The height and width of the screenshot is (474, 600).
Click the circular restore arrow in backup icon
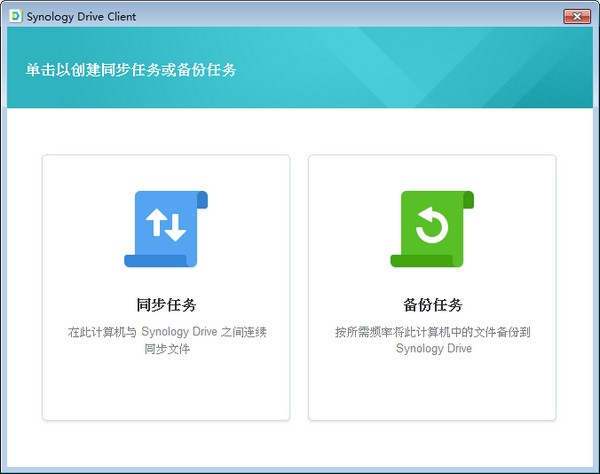(x=432, y=227)
